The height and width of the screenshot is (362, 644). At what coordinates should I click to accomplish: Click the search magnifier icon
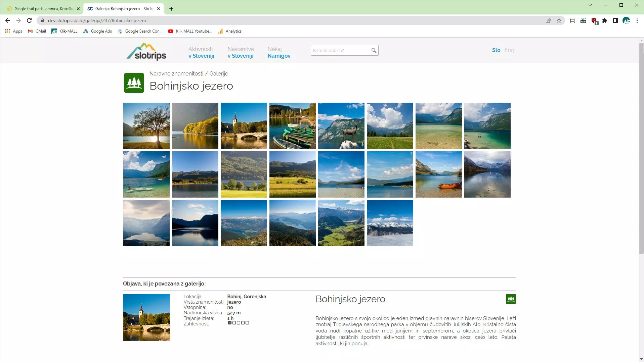tap(374, 50)
